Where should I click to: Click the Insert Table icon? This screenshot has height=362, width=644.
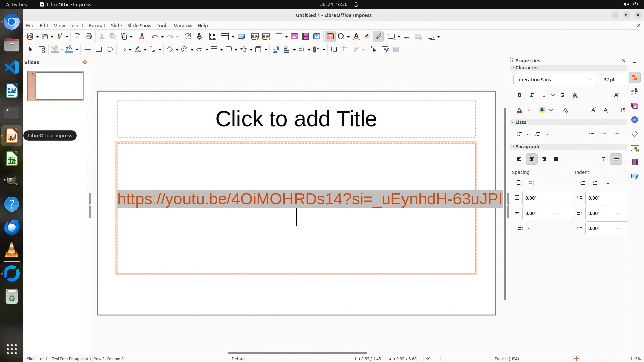tap(279, 37)
